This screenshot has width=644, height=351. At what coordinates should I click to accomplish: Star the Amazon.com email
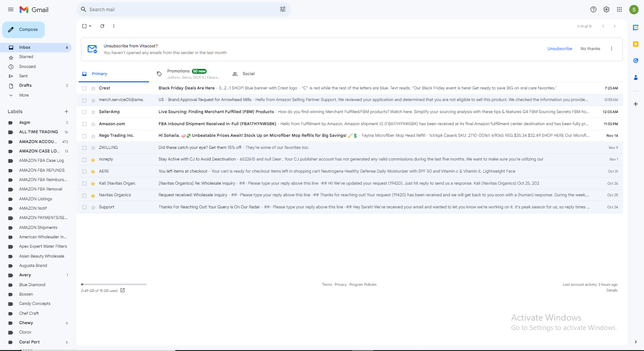tap(93, 124)
